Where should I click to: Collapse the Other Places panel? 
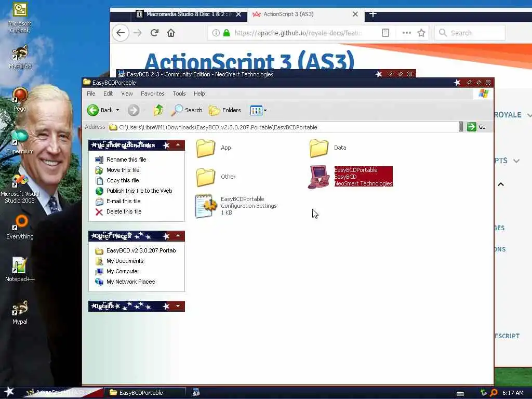pos(178,236)
